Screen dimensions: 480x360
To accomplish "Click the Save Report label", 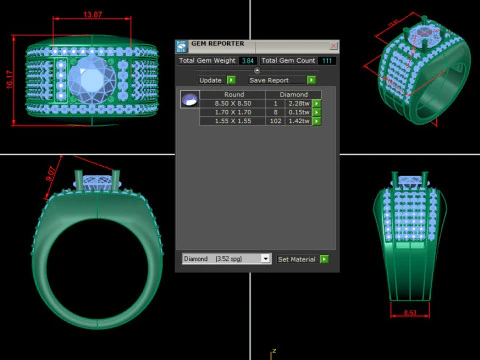I will 269,80.
